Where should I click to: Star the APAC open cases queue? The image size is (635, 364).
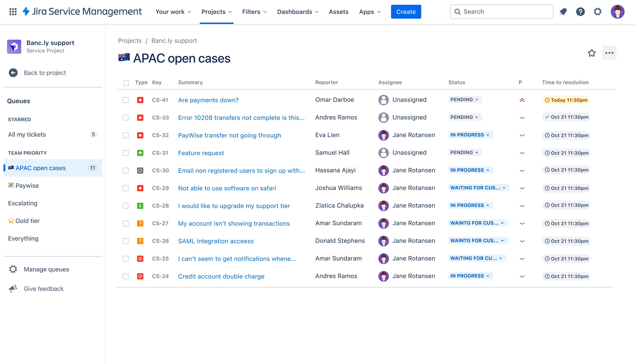[592, 53]
